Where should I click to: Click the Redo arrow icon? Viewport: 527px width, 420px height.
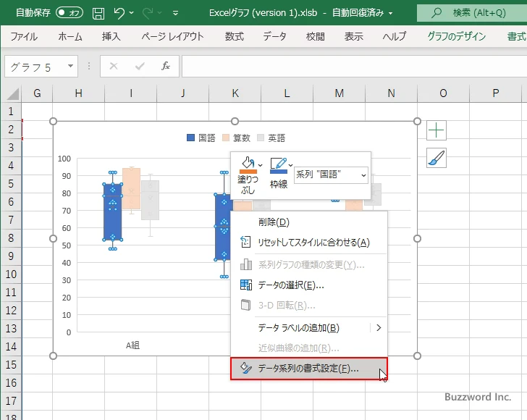pos(148,13)
